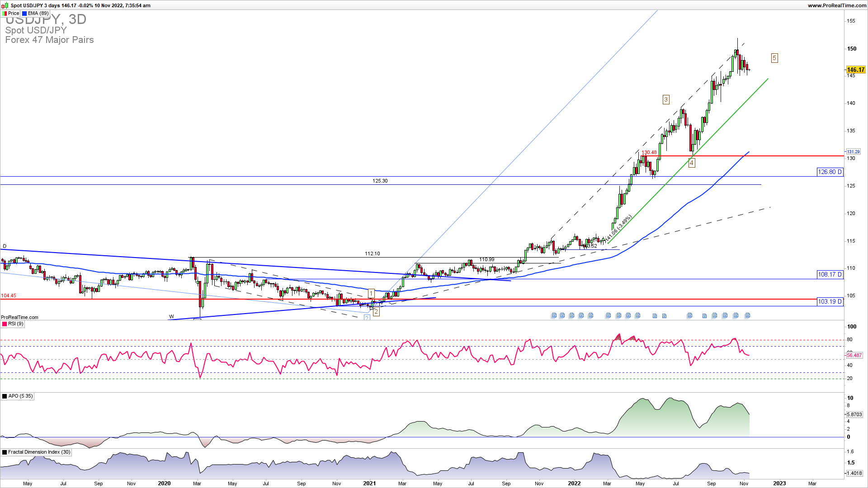Open the www.ProRealTime.com link

[837, 5]
